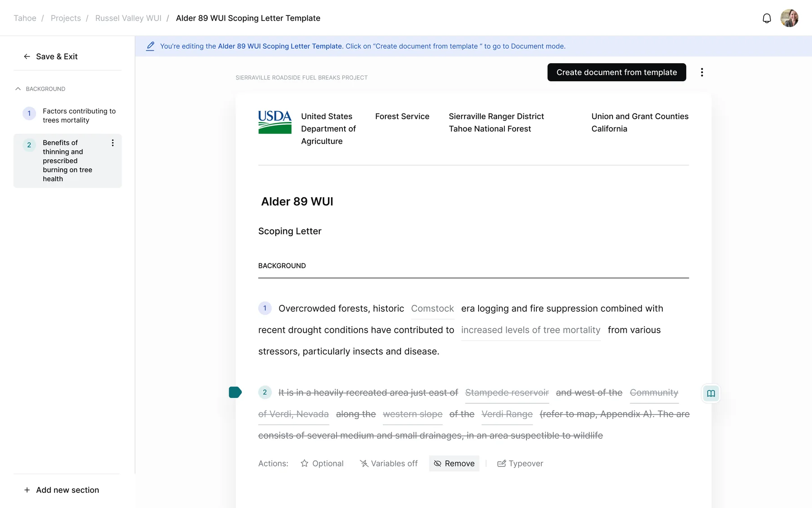812x508 pixels.
Task: Click the Alder 89 WUI Scoping Letter Template banner link
Action: click(x=280, y=46)
